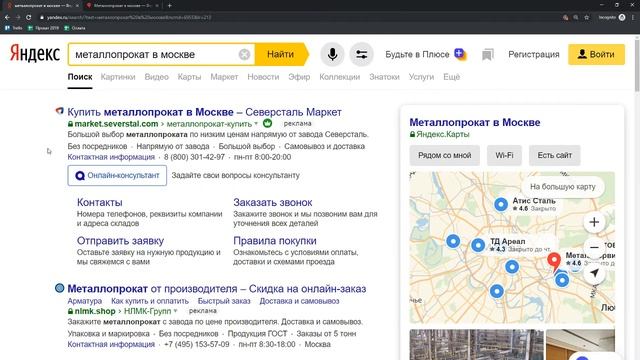The width and height of the screenshot is (640, 360).
Task: Toggle the Wi-Fi filter chip
Action: tap(504, 156)
